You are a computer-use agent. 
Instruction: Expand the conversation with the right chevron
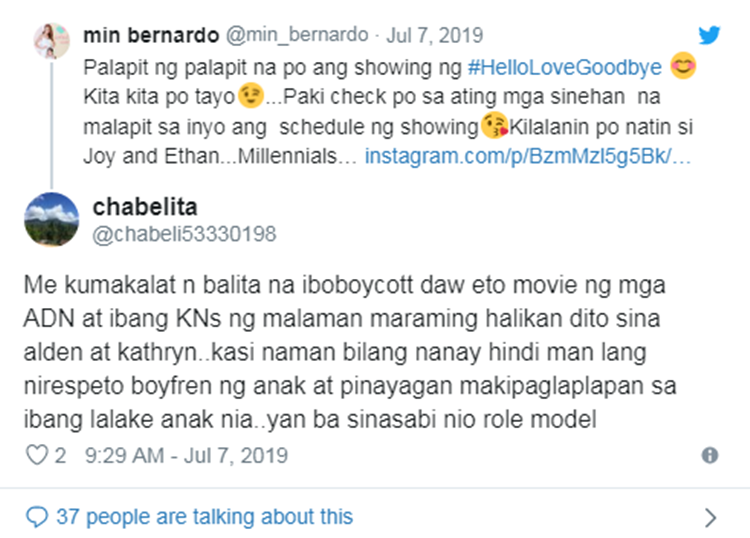710,517
